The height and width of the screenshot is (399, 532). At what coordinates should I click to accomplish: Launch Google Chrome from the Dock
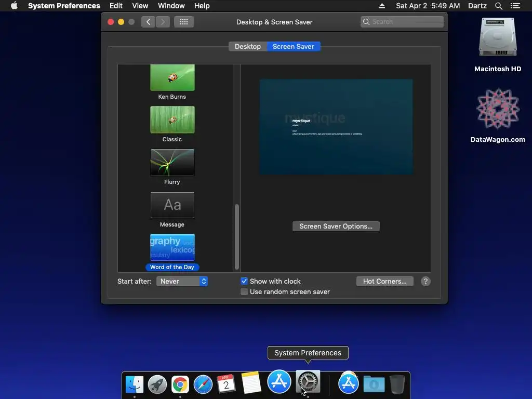coord(180,384)
